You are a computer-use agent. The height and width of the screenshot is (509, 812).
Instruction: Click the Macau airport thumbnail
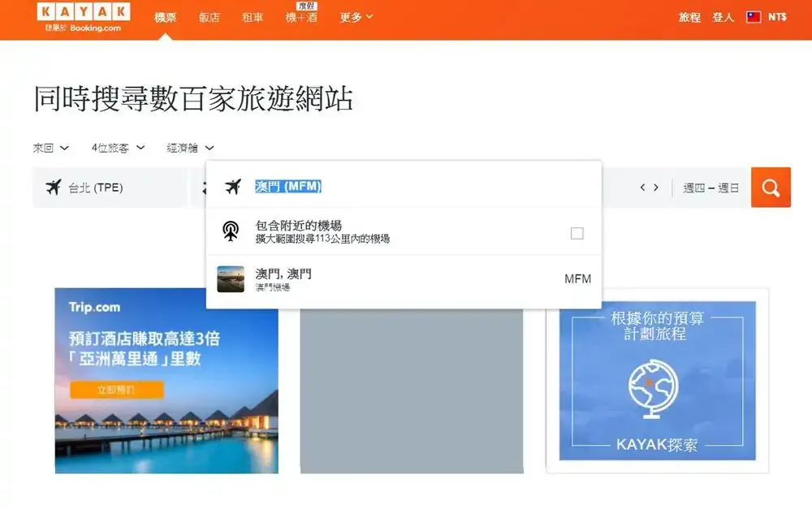pyautogui.click(x=231, y=279)
